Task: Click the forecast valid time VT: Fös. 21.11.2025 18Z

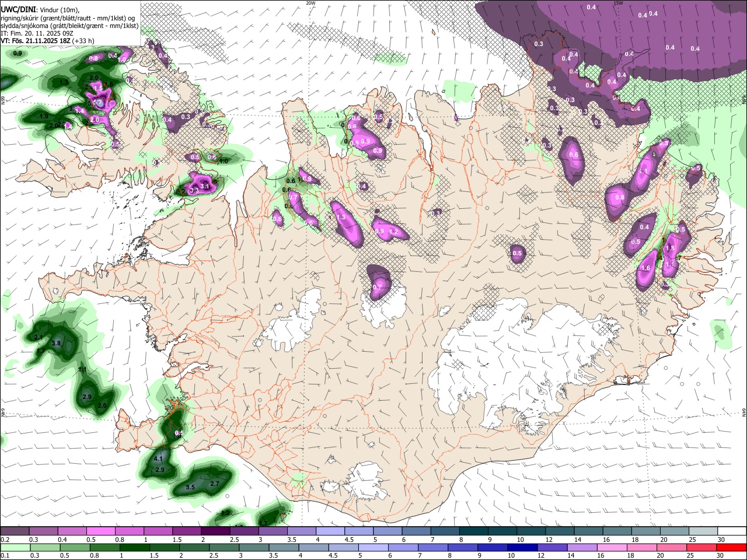Action: pyautogui.click(x=35, y=41)
